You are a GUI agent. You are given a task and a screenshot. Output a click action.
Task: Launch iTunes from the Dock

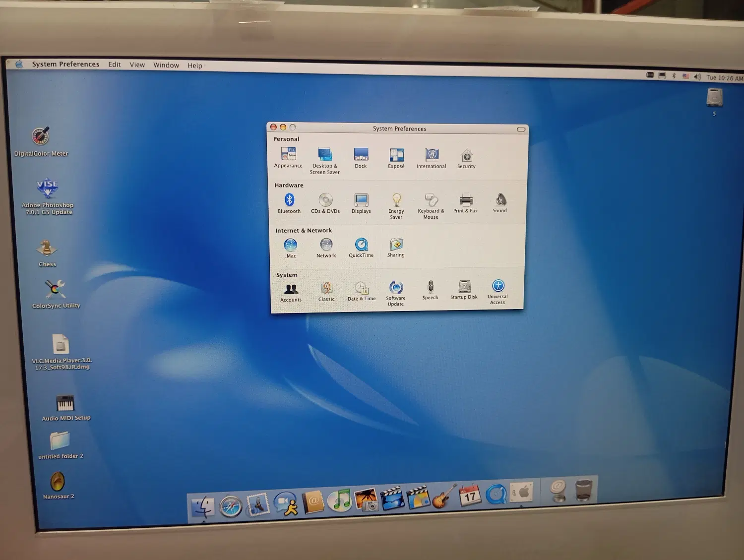click(341, 500)
